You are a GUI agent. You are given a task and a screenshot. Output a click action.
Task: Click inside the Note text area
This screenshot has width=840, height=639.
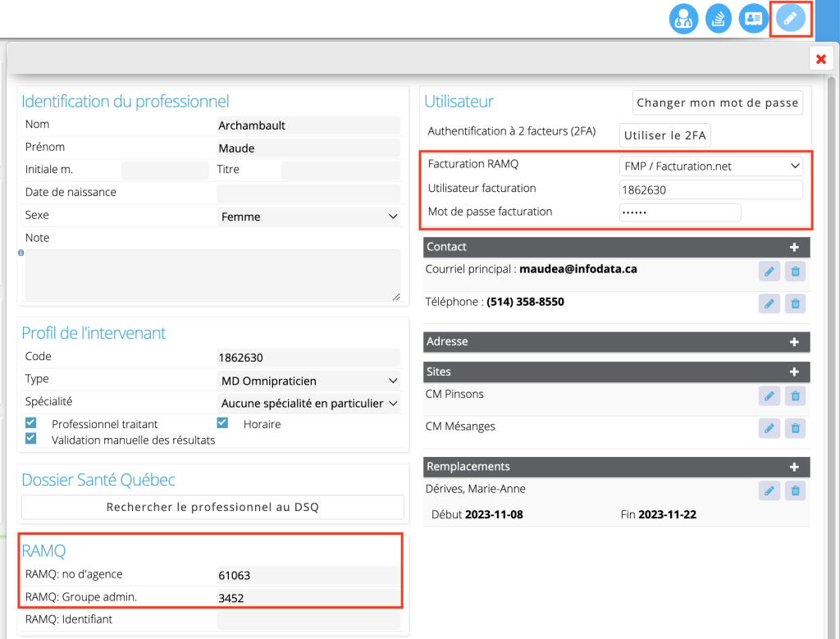[x=212, y=276]
